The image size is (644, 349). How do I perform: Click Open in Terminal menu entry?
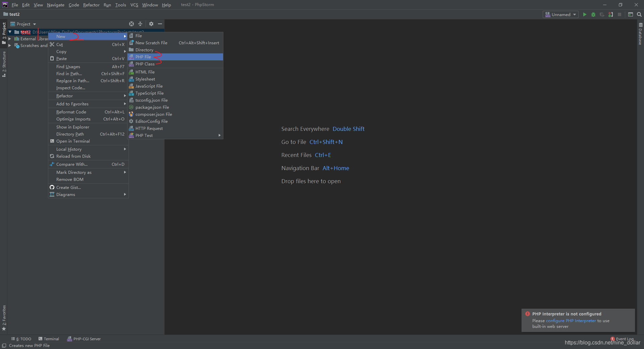point(88,141)
